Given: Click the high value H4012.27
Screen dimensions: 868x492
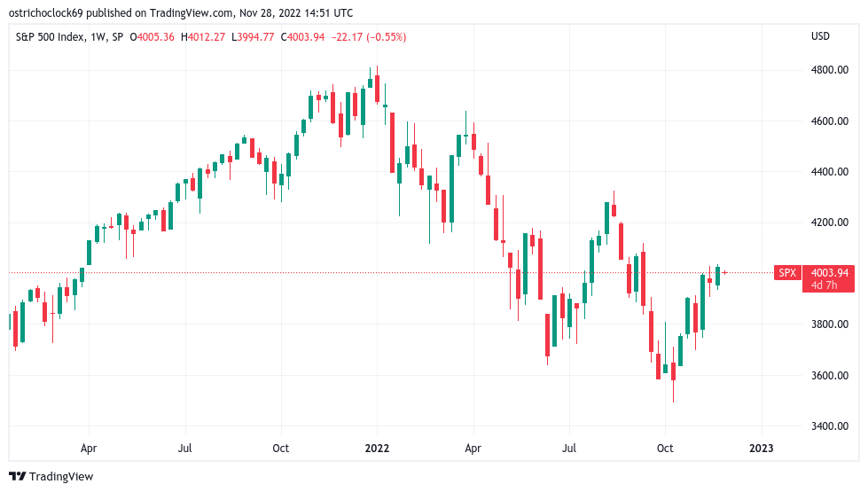Looking at the screenshot, I should click(203, 37).
